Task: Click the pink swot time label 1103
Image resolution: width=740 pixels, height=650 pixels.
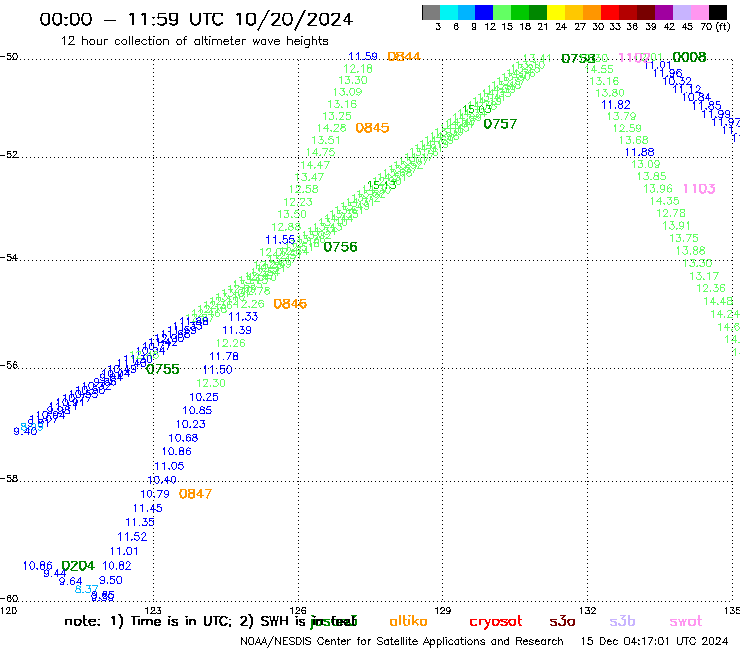Action: pyautogui.click(x=699, y=189)
